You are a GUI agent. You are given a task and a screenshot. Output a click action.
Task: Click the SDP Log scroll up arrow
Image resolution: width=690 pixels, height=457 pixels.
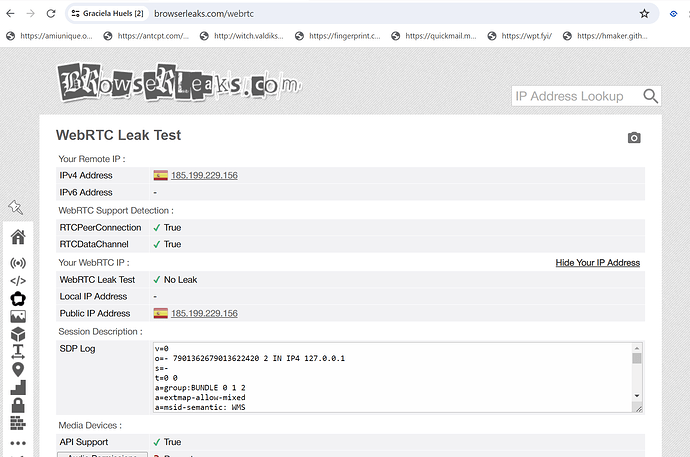point(637,348)
